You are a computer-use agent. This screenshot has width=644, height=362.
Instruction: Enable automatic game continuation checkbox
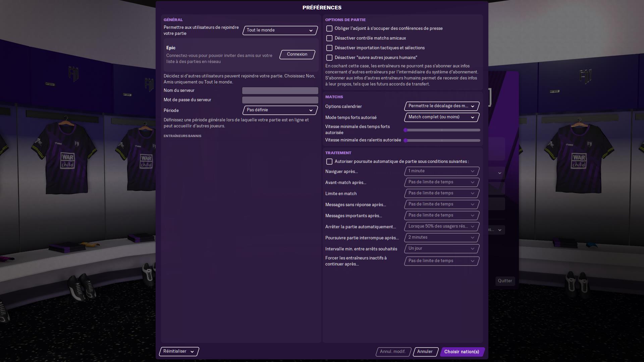coord(329,162)
